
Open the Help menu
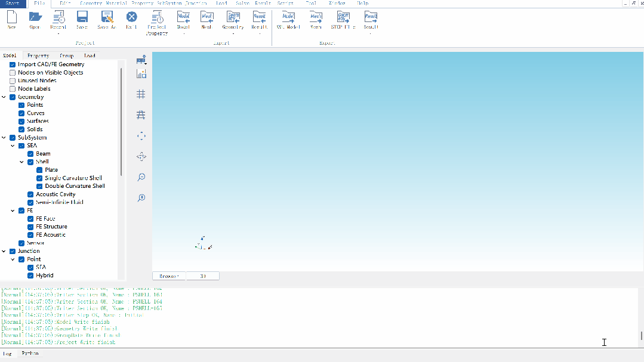click(x=363, y=4)
